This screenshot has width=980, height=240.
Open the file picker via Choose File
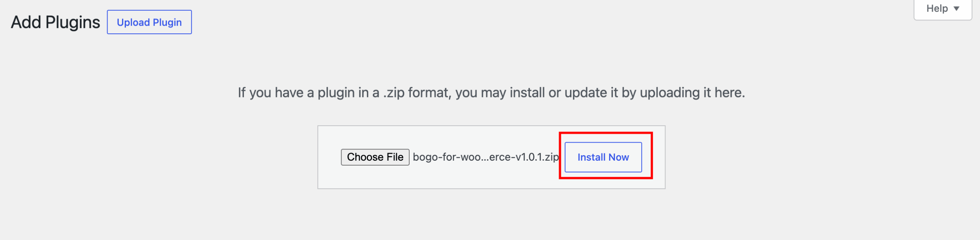click(x=375, y=157)
